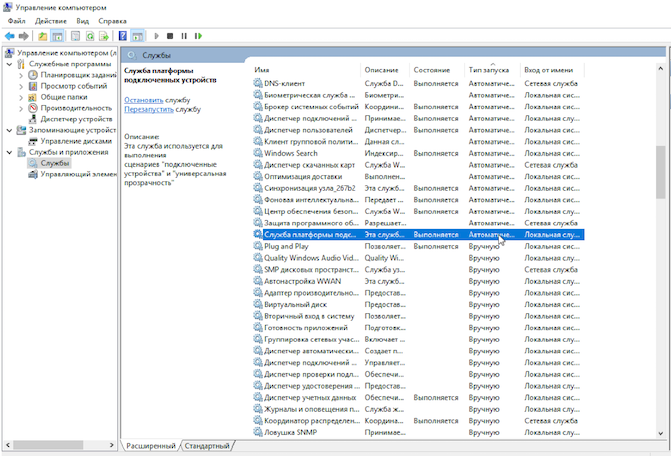The height and width of the screenshot is (457, 672).
Task: Select Общие папки icon in tree
Action: [x=33, y=97]
